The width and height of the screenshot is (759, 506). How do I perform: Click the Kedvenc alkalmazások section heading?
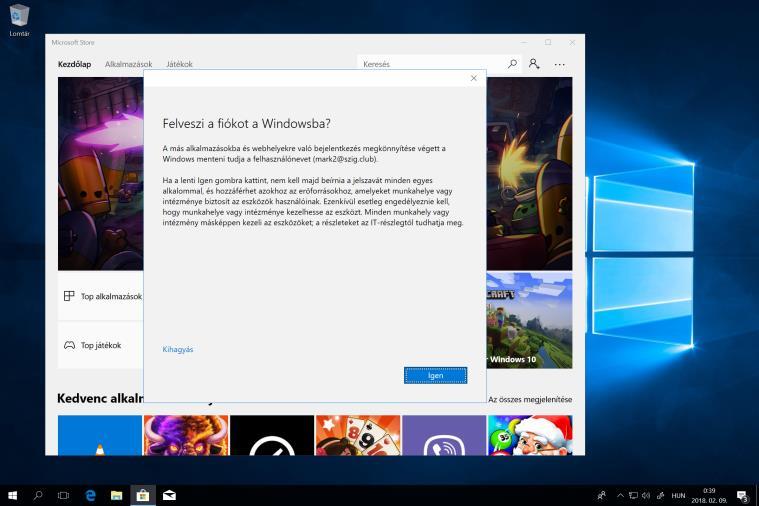pos(100,398)
